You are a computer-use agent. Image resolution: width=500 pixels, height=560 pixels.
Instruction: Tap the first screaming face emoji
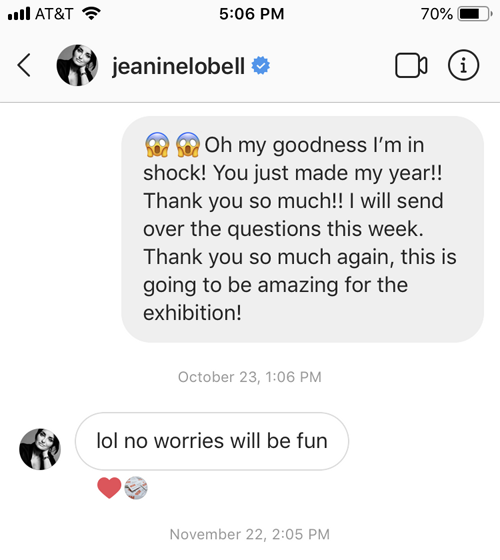(x=157, y=145)
